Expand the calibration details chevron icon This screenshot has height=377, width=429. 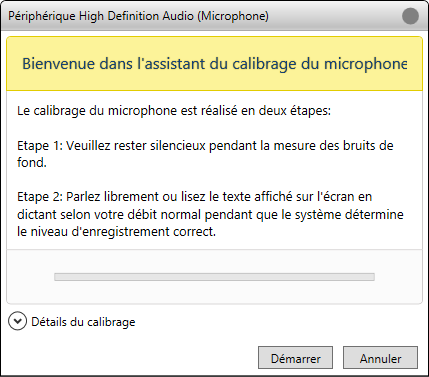tap(17, 321)
